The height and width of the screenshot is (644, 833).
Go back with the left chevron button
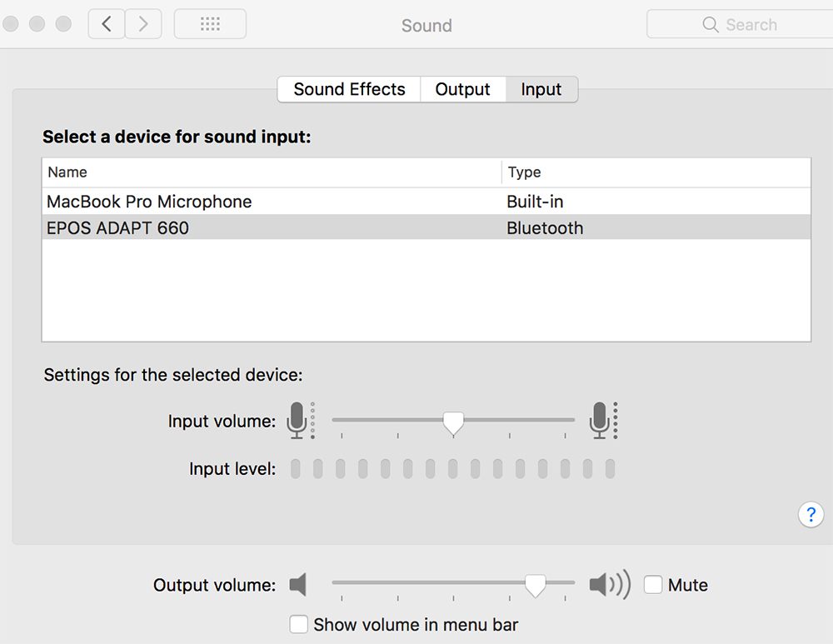pyautogui.click(x=107, y=24)
